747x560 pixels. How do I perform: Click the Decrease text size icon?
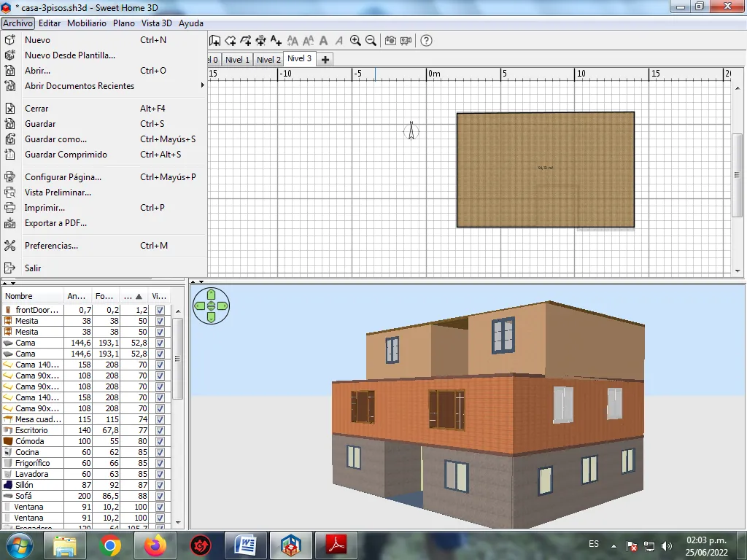(x=309, y=41)
